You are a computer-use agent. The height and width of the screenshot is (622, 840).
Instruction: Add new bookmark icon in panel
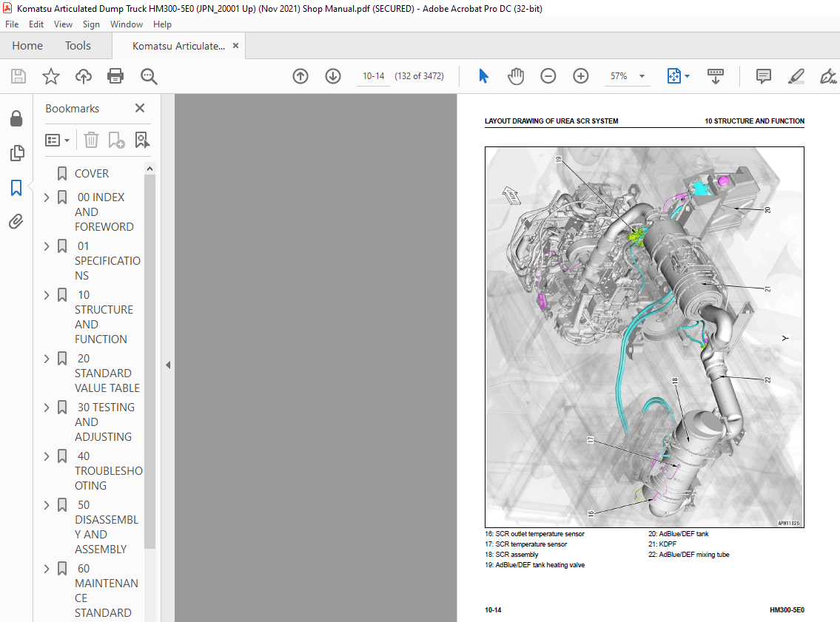tap(116, 141)
